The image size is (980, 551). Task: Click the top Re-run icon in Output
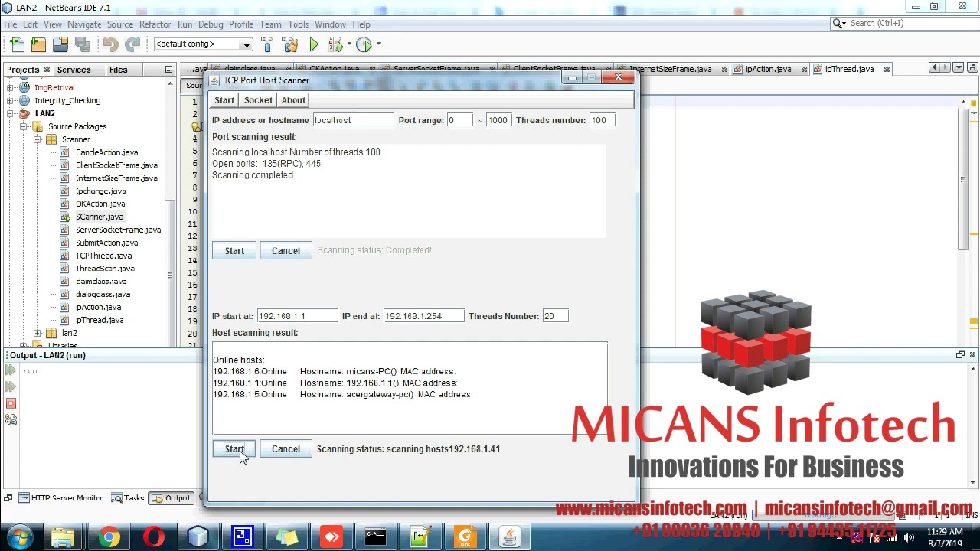[x=11, y=370]
